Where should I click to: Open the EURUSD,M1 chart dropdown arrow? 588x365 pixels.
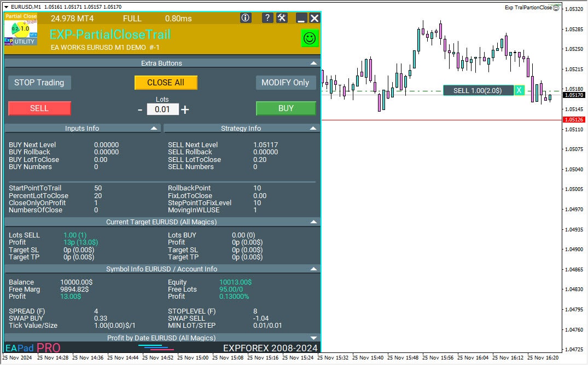pos(6,7)
